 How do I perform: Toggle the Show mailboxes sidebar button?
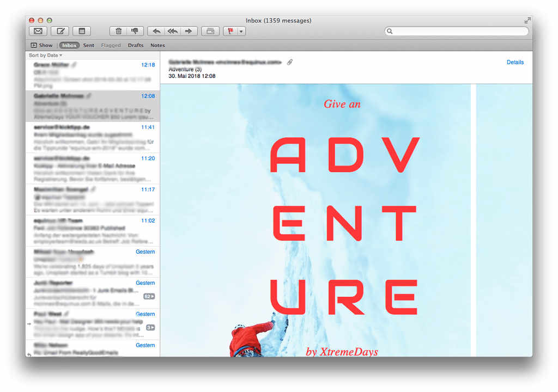(41, 45)
